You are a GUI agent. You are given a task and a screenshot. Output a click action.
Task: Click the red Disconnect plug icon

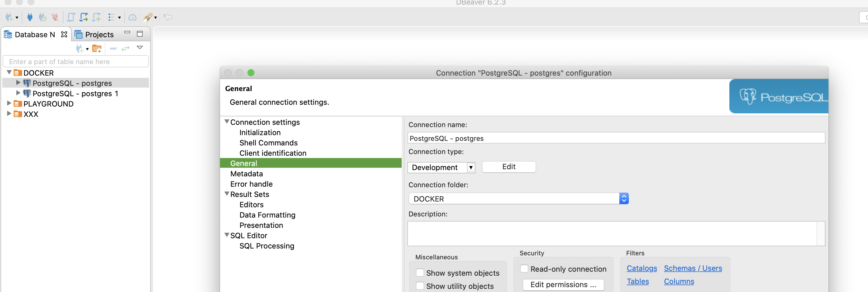click(55, 17)
